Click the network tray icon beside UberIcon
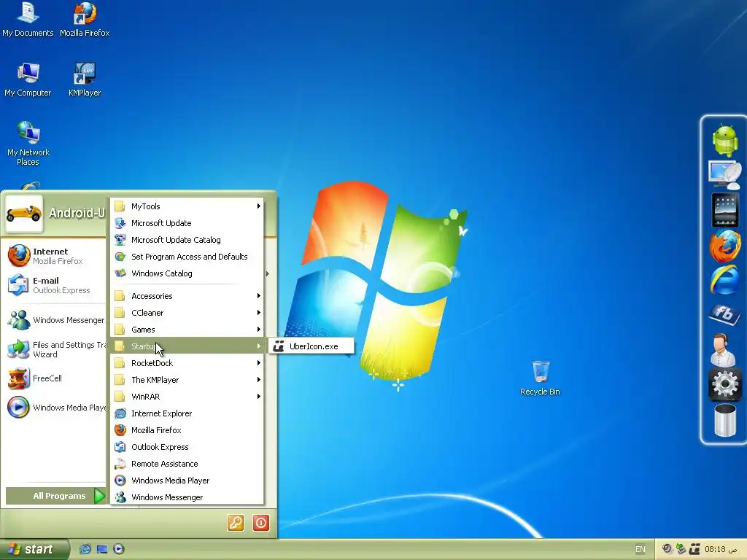Viewport: 747px width, 560px height. tap(681, 549)
